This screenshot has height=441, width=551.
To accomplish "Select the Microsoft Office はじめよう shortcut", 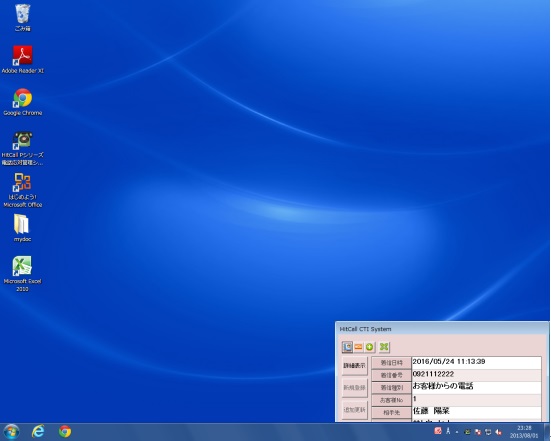I will tap(22, 190).
